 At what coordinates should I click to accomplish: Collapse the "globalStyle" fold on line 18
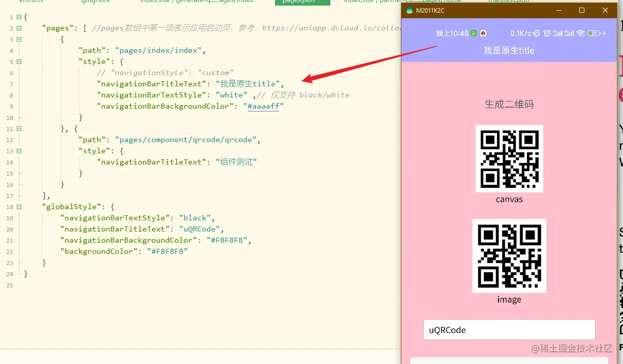[x=19, y=207]
